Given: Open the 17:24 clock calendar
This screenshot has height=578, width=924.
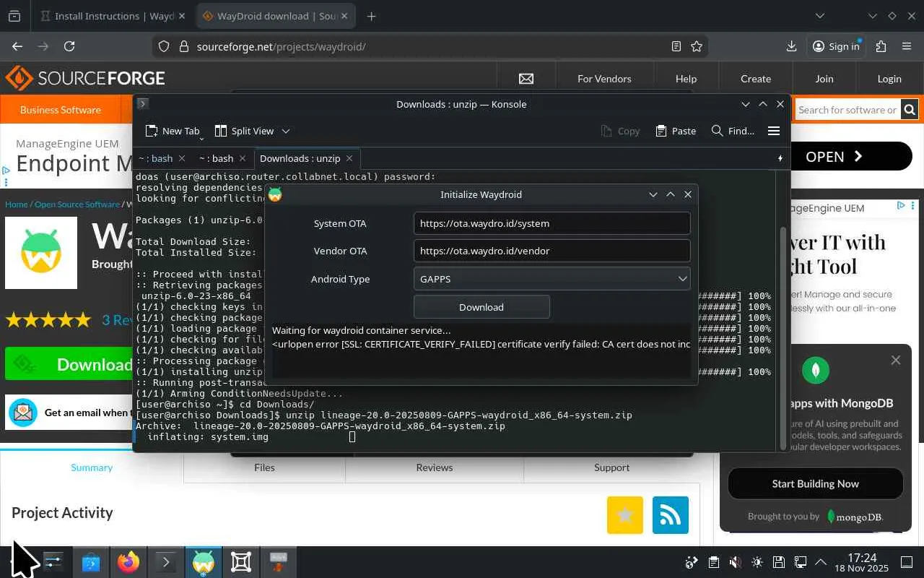Looking at the screenshot, I should tap(862, 563).
